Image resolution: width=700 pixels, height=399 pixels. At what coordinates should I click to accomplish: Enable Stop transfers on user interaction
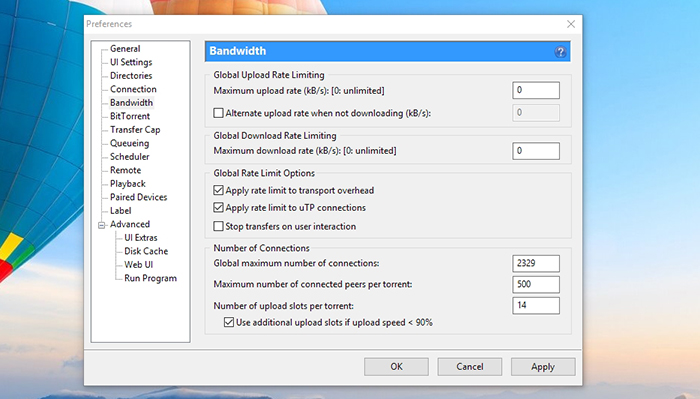click(218, 226)
